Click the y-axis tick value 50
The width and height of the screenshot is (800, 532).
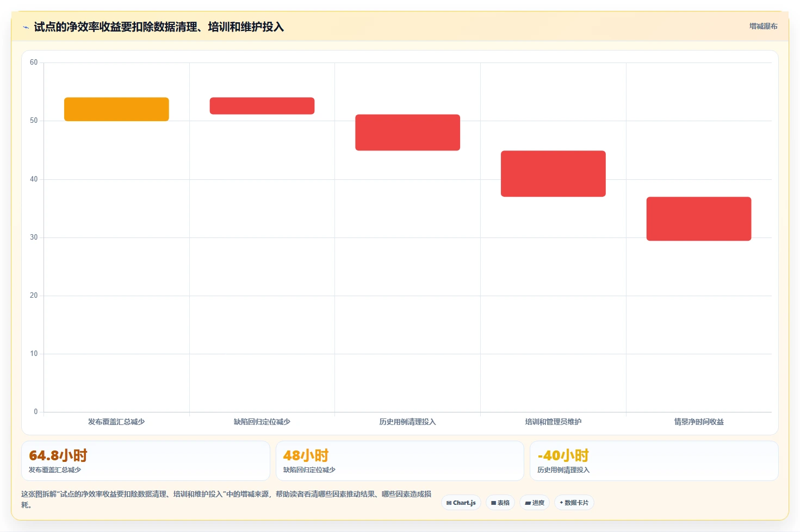34,121
